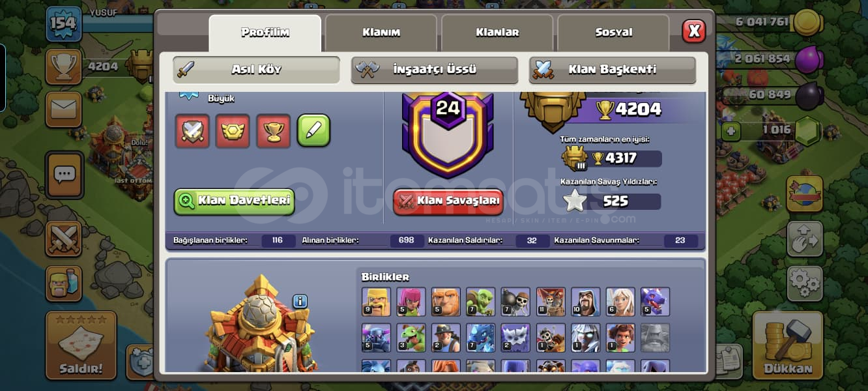
Task: Open the trophy ranking icon
Action: point(63,66)
